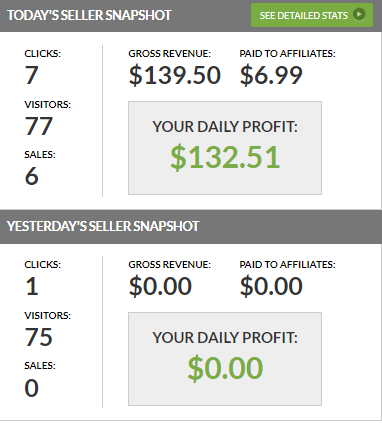Screen dimensions: 382x423
Task: Click yesterday's paid to affiliates $0.00
Action: 271,286
